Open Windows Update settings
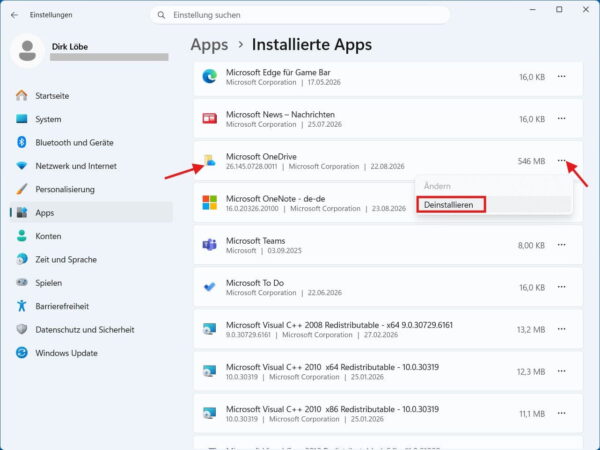 [67, 353]
